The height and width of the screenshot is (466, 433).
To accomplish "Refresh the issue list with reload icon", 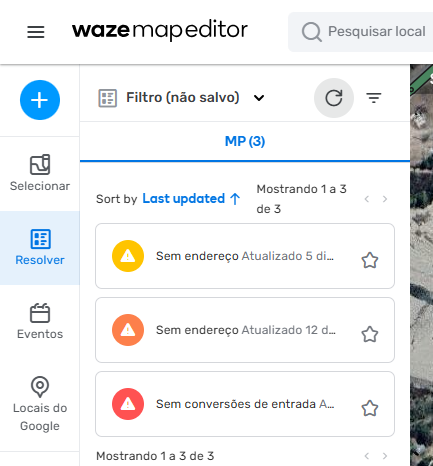I will [x=334, y=98].
